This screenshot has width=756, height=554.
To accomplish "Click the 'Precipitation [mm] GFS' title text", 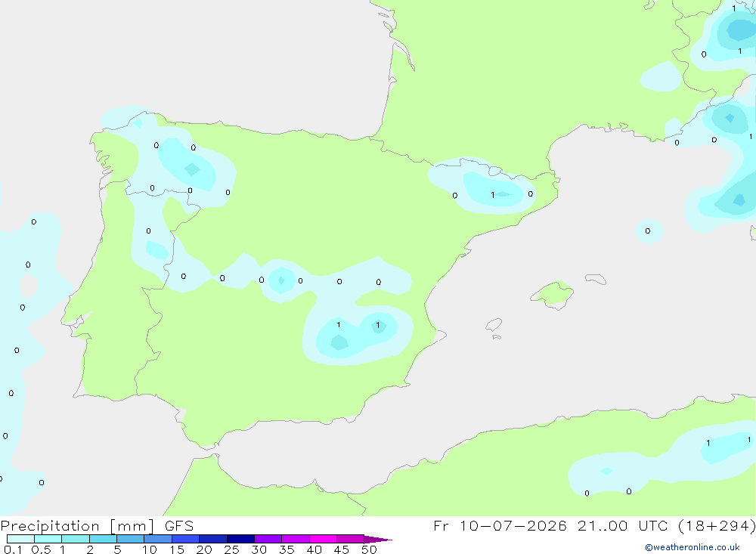I will [97, 525].
